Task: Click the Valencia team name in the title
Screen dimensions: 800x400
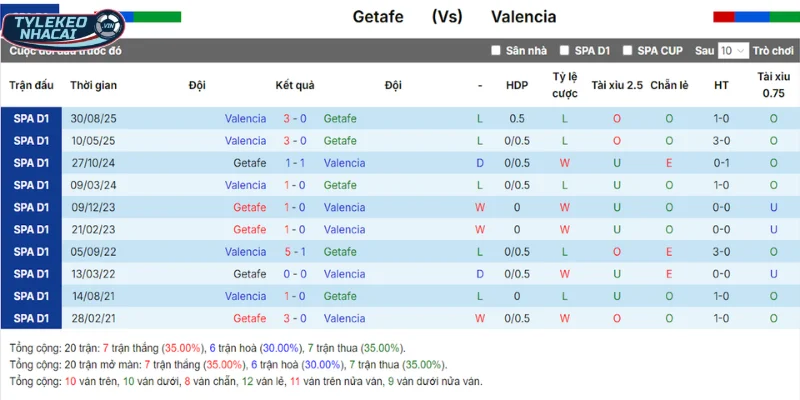Action: (x=524, y=17)
